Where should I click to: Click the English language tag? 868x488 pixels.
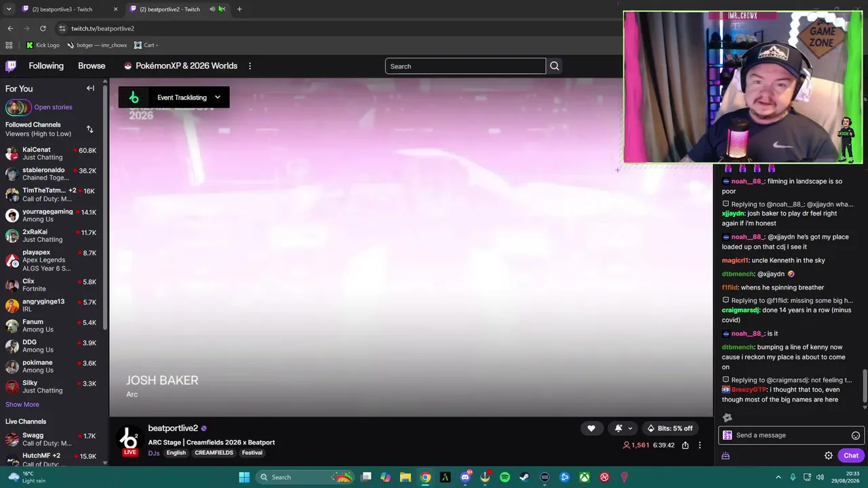coord(176,453)
